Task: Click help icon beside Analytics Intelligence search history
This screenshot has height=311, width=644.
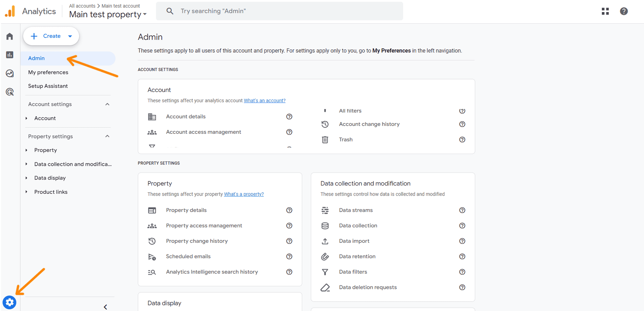Action: (289, 272)
